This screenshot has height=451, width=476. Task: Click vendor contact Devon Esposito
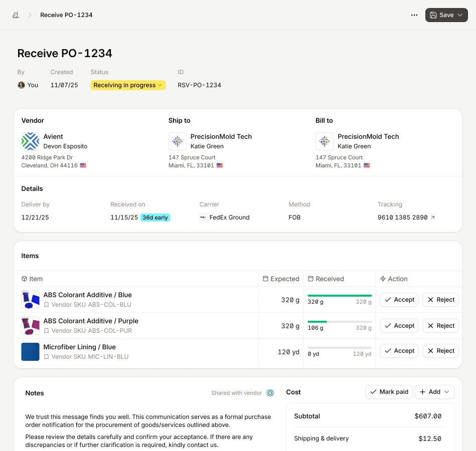coord(65,146)
